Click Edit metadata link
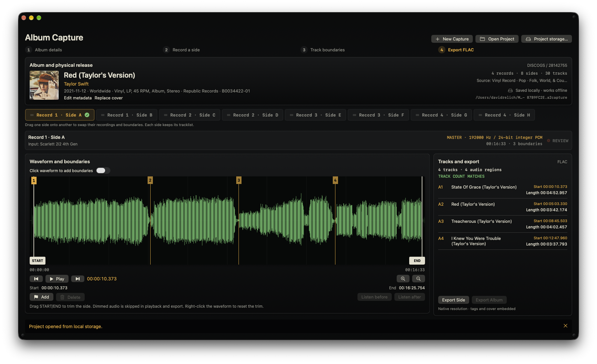Image resolution: width=597 pixels, height=364 pixels. coord(78,98)
